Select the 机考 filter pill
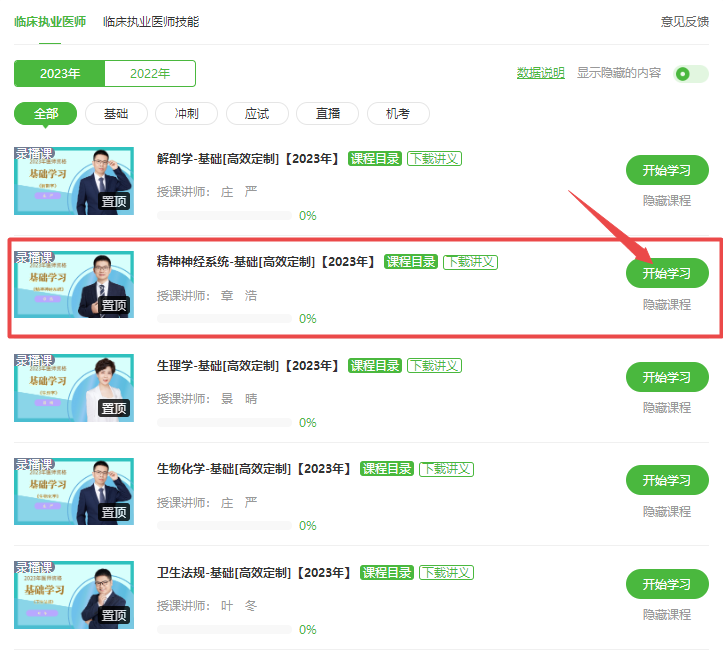Image resolution: width=723 pixels, height=662 pixels. point(398,113)
